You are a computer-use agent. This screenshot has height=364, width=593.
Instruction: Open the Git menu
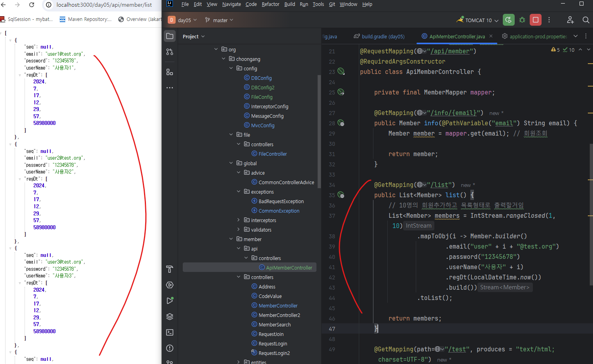(x=332, y=4)
